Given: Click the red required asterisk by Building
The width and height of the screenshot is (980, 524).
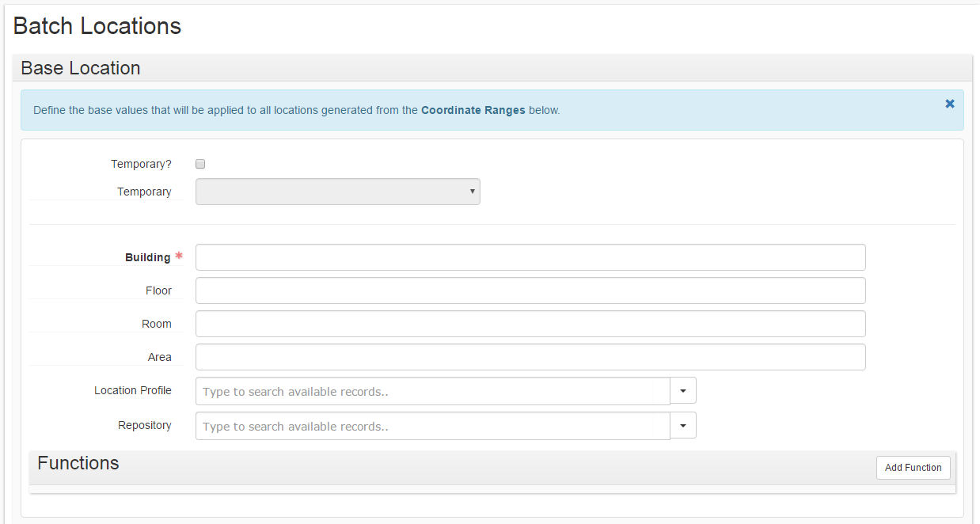Looking at the screenshot, I should pyautogui.click(x=179, y=256).
